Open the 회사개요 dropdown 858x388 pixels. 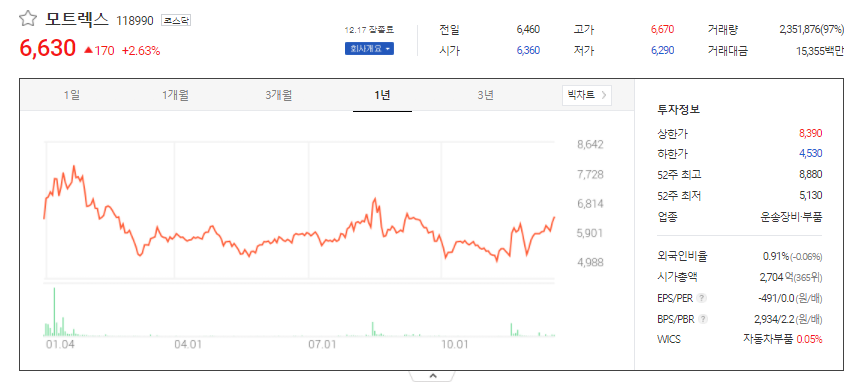tap(369, 49)
